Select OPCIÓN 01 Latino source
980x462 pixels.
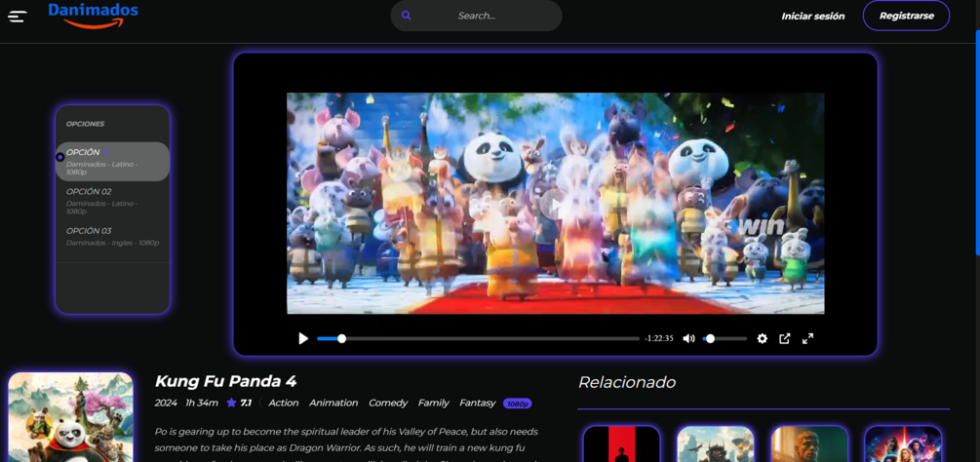(x=112, y=162)
